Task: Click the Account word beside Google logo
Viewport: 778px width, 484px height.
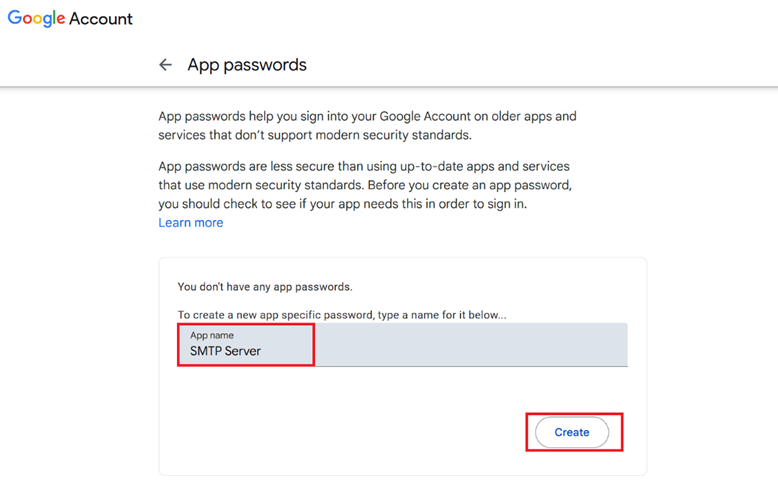Action: pos(101,18)
